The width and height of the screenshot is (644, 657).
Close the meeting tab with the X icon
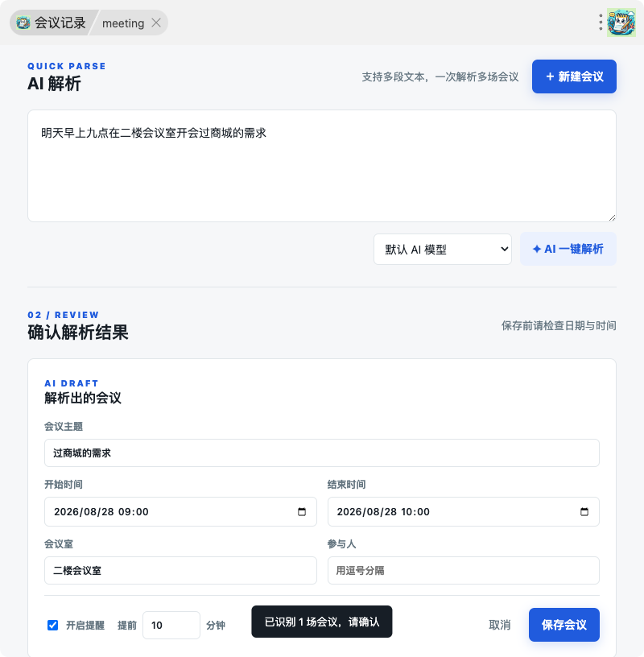click(156, 23)
